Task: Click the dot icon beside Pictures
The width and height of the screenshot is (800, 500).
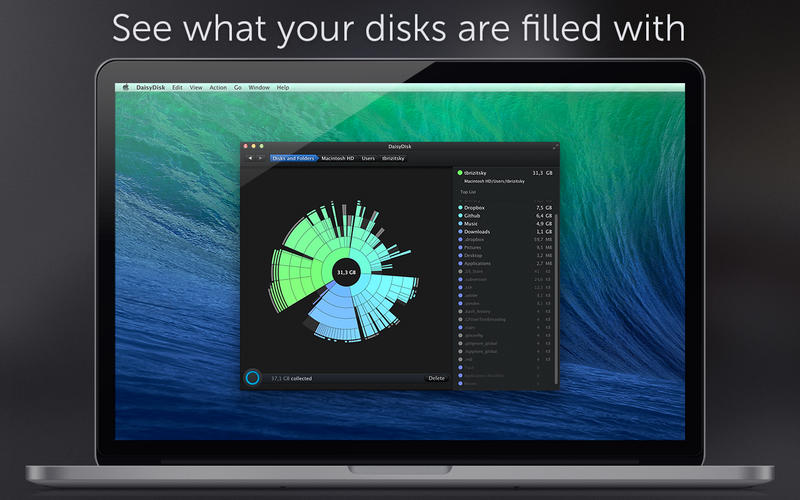Action: pyautogui.click(x=460, y=247)
